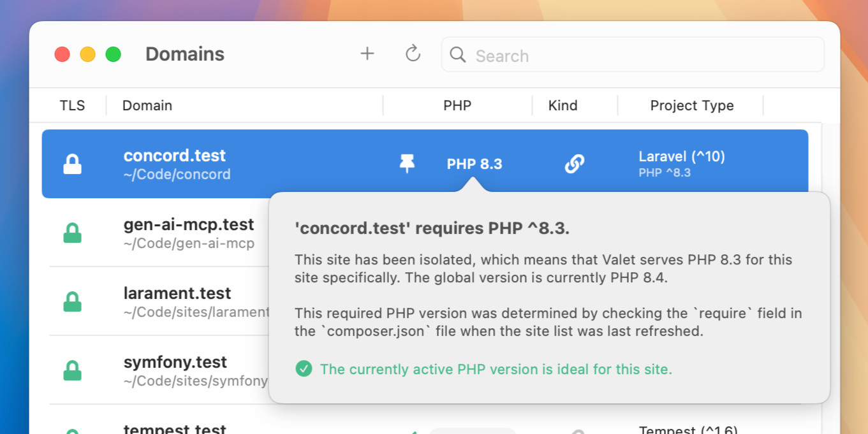Viewport: 868px width, 434px height.
Task: Click the Domain column header
Action: tap(147, 106)
